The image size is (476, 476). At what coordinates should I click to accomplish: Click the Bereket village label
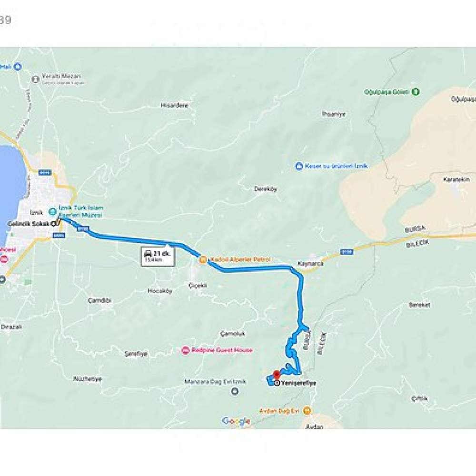point(419,305)
